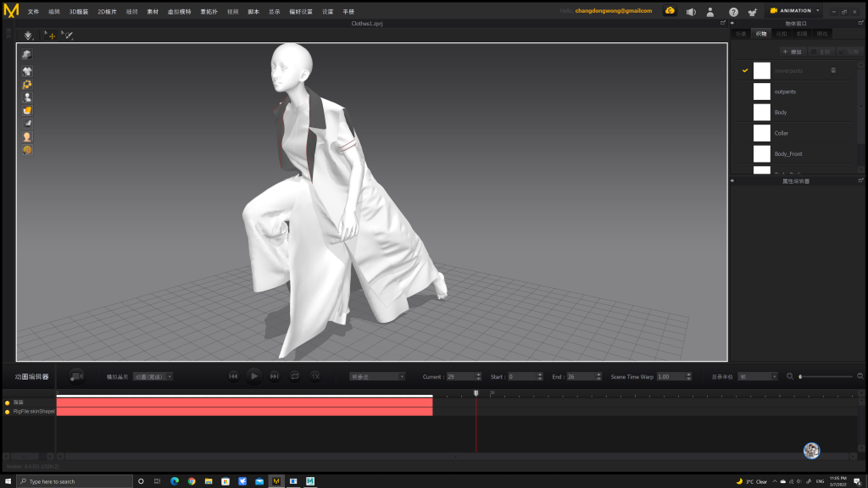This screenshot has width=868, height=488.
Task: Toggle the yellow dot on RigFile.skinShape track
Action: (x=8, y=411)
